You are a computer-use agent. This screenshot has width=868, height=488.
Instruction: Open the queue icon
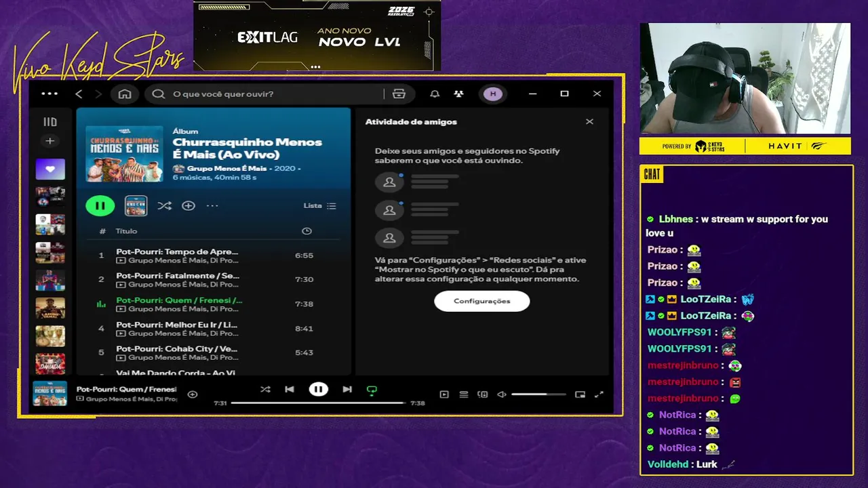click(x=464, y=394)
